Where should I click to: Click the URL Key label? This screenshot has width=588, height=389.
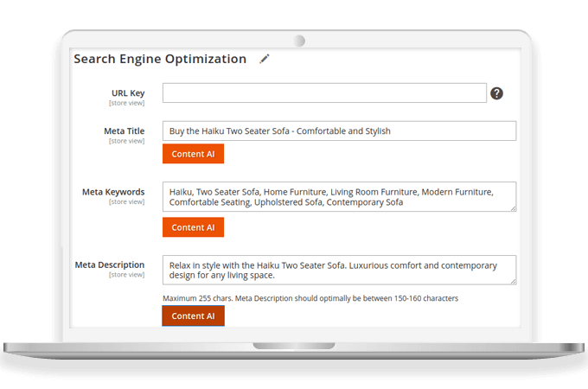tap(128, 92)
